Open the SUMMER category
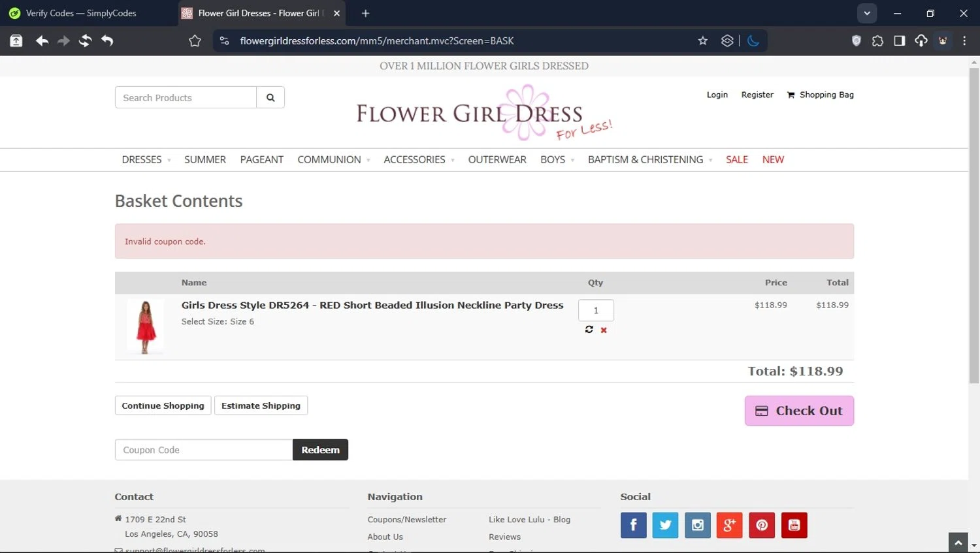Image resolution: width=980 pixels, height=553 pixels. pyautogui.click(x=205, y=160)
